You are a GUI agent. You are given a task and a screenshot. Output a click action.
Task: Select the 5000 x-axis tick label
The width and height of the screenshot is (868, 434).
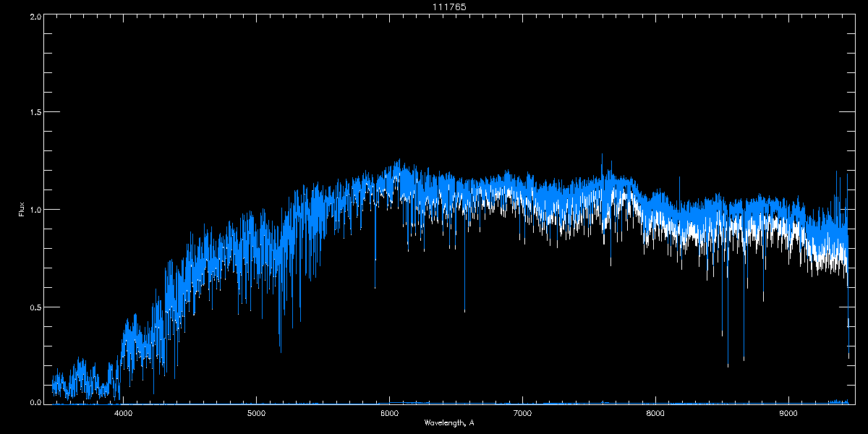(x=256, y=414)
